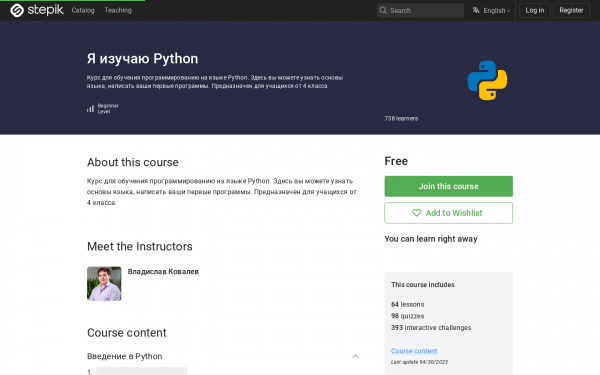Click the 'Last update' date text
Image resolution: width=600 pixels, height=375 pixels.
coord(419,362)
